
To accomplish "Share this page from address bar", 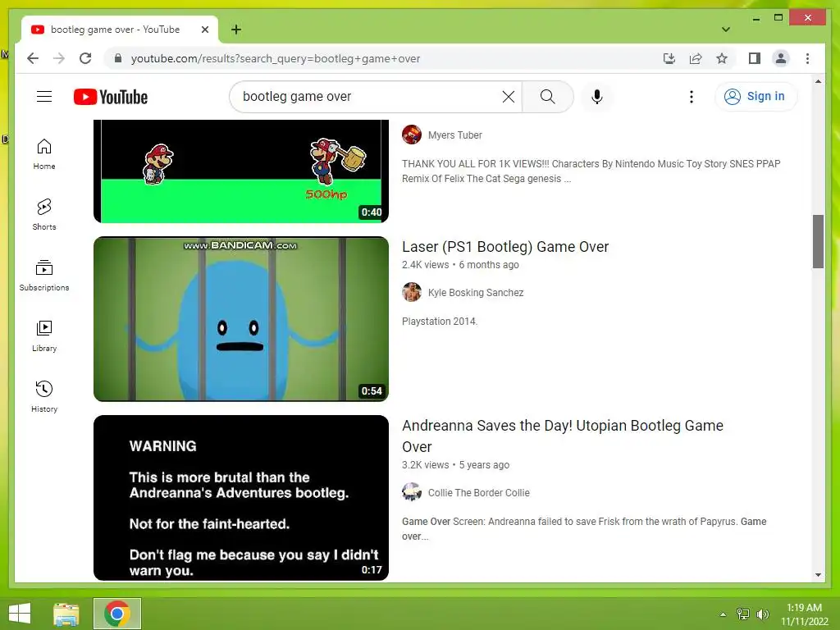I will coord(696,58).
